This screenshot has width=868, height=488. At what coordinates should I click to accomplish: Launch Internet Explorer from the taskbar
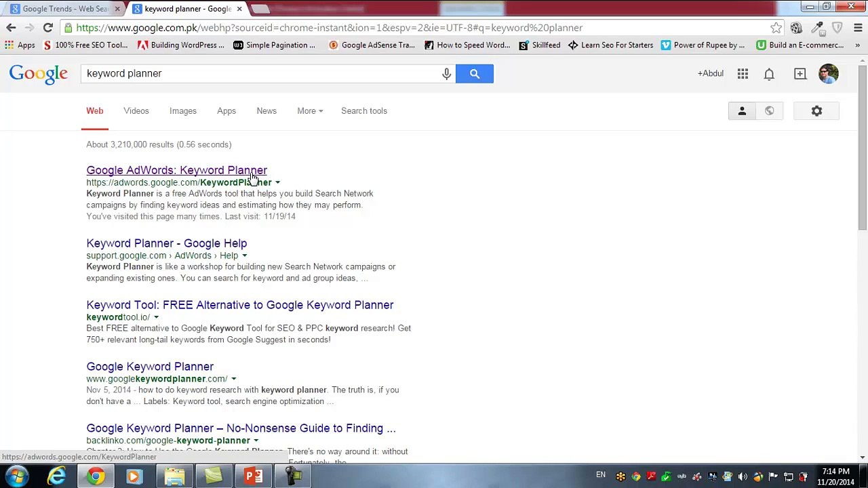click(57, 476)
